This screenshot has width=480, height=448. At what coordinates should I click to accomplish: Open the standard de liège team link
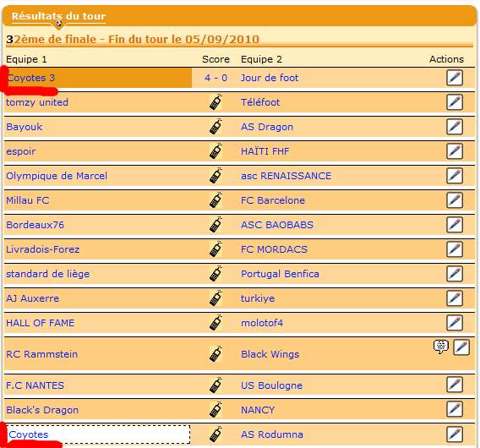click(x=48, y=274)
